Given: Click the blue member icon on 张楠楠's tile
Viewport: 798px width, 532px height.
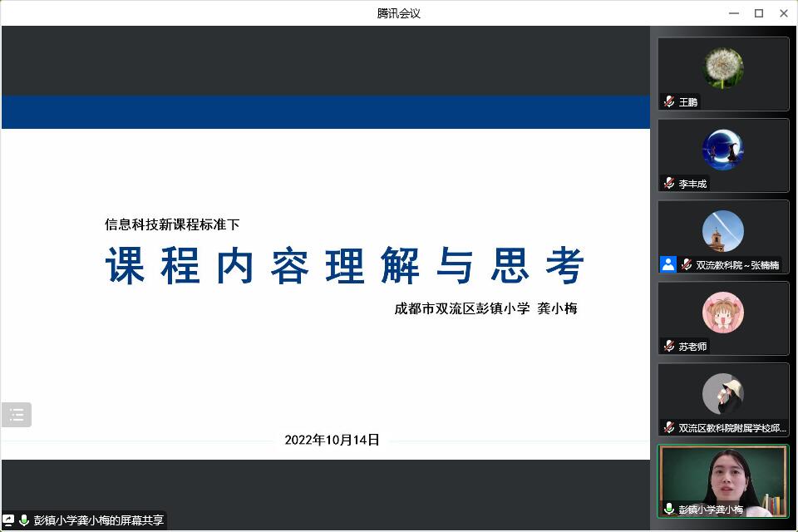Looking at the screenshot, I should pyautogui.click(x=667, y=265).
